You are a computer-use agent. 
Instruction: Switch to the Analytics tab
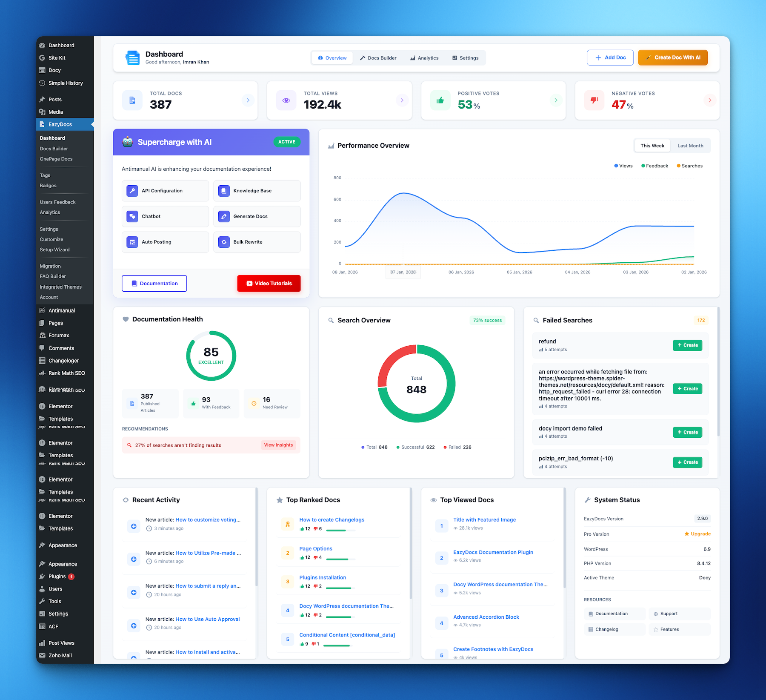coord(424,57)
